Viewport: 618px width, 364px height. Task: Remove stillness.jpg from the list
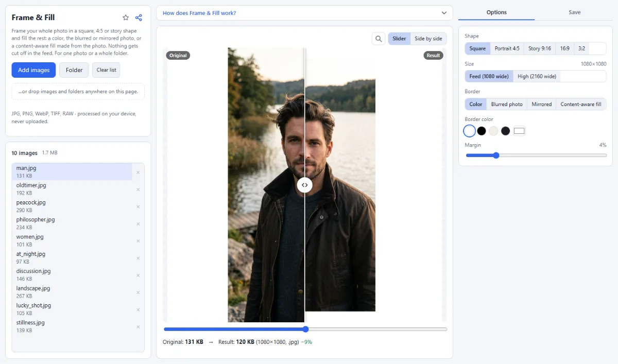coord(138,326)
